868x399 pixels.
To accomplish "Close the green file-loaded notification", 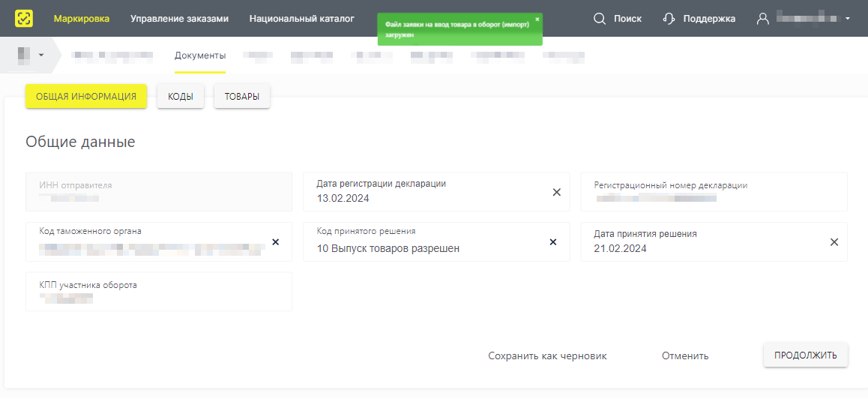I will (537, 19).
